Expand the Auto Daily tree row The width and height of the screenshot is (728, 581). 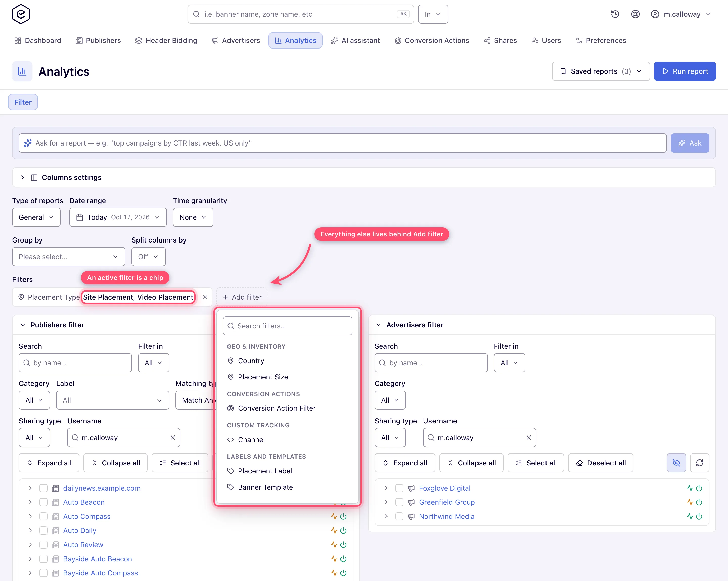(x=30, y=531)
